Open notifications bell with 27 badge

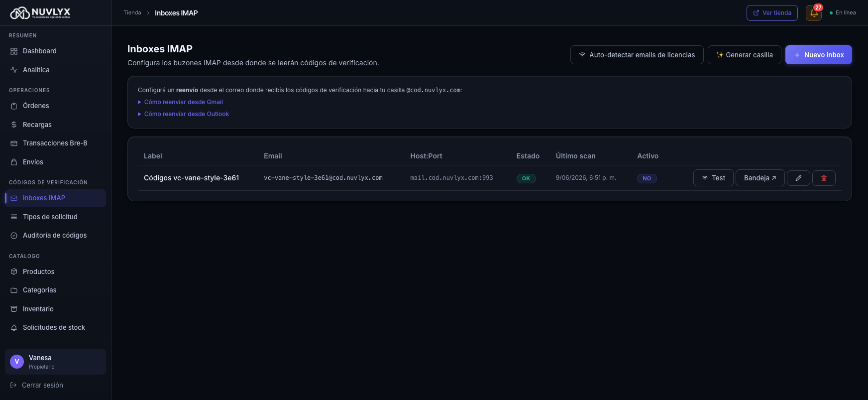click(814, 13)
